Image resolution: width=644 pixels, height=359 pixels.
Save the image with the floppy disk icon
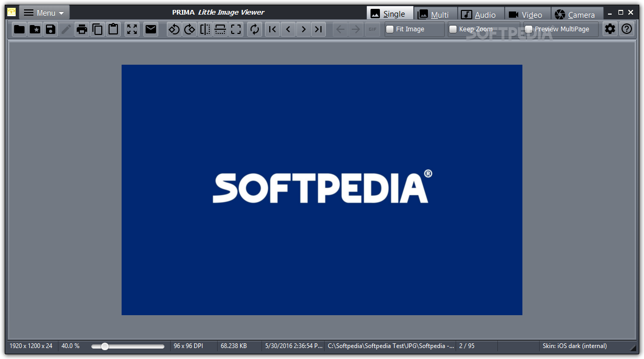coord(51,29)
